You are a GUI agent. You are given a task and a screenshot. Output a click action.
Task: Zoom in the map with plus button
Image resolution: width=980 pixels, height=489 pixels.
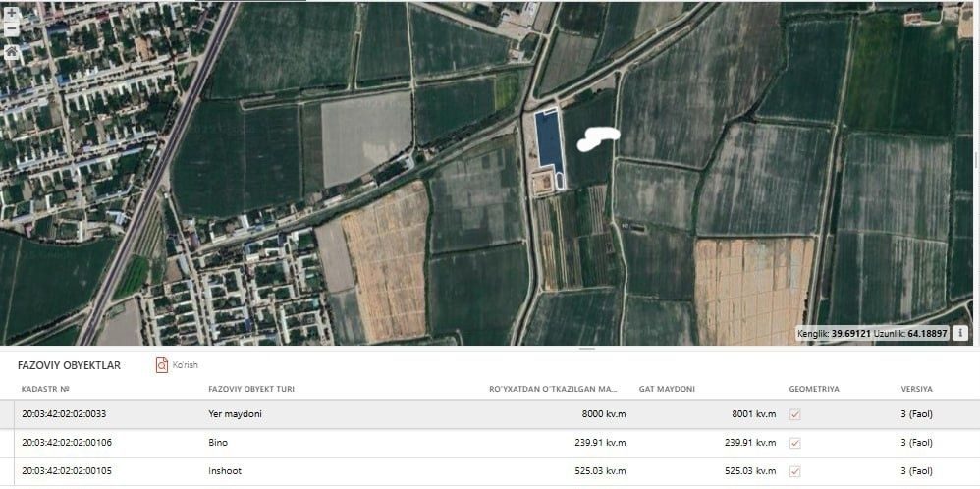click(11, 13)
